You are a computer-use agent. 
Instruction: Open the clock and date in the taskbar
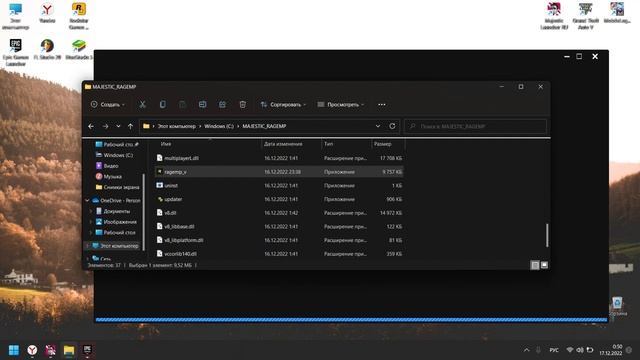coord(611,350)
